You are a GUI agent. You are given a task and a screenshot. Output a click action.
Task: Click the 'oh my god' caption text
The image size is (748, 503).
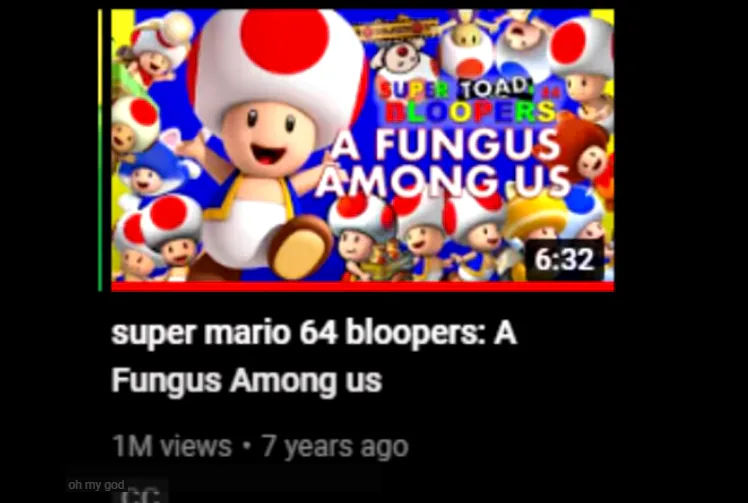(x=96, y=485)
